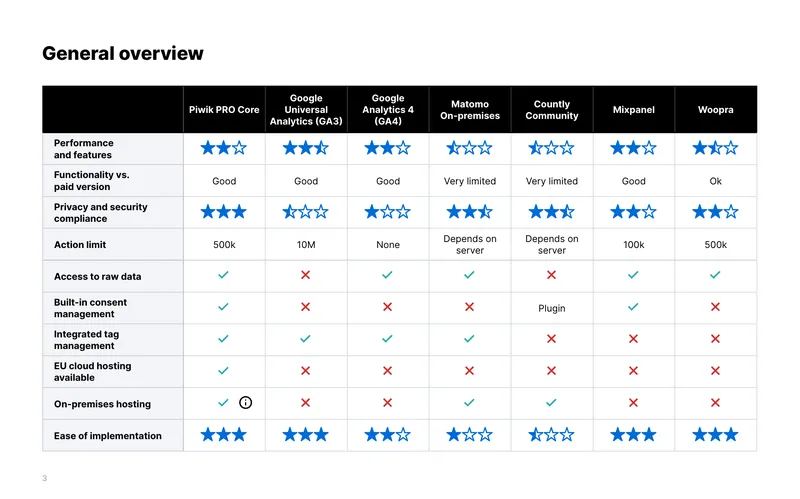Click the General overview heading

point(122,54)
